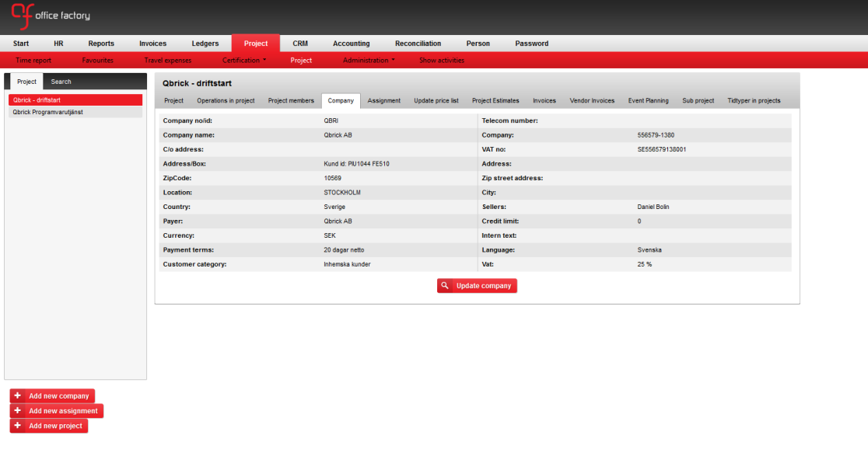Viewport: 868px width, 453px height.
Task: Select Project in the red submenu bar
Action: tap(301, 61)
